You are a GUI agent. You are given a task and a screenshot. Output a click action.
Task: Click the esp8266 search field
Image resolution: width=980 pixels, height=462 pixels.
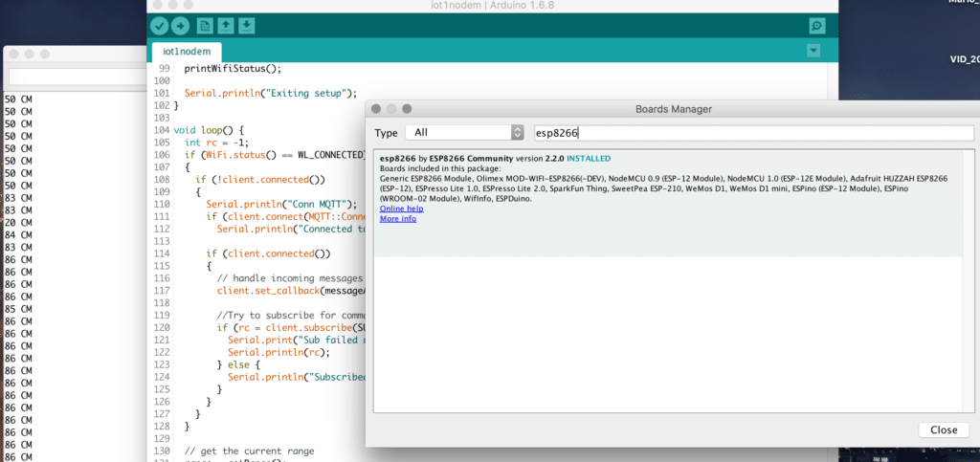752,132
